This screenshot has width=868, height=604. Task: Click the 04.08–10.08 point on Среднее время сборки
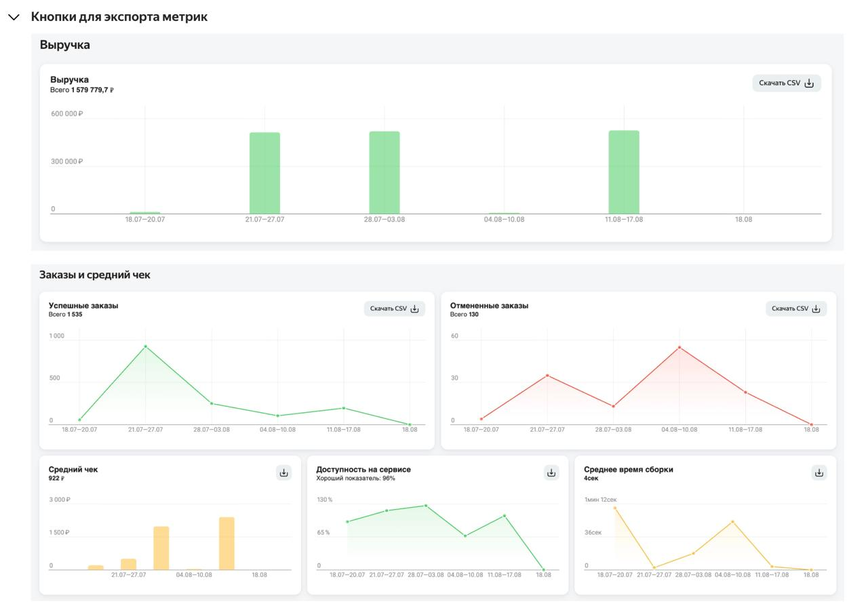[x=732, y=522]
